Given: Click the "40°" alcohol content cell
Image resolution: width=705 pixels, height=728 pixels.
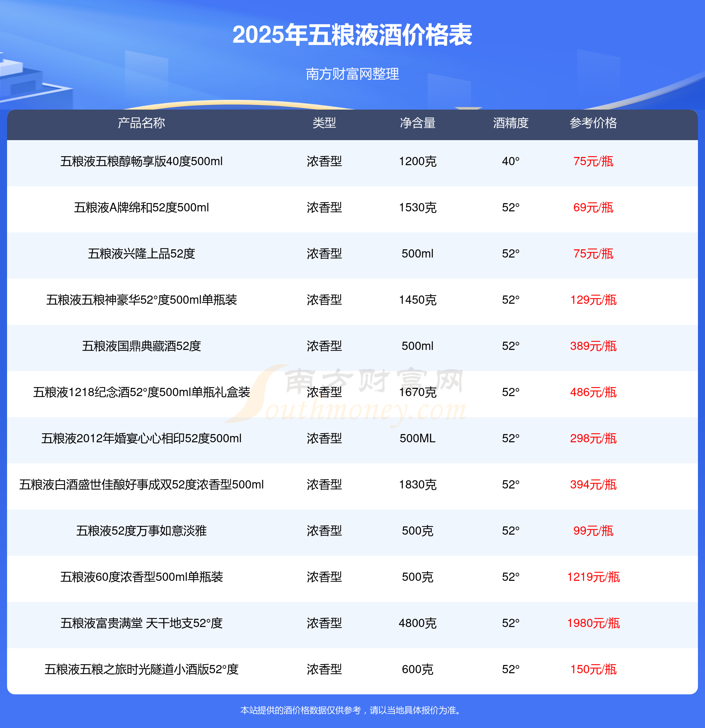Looking at the screenshot, I should click(511, 161).
